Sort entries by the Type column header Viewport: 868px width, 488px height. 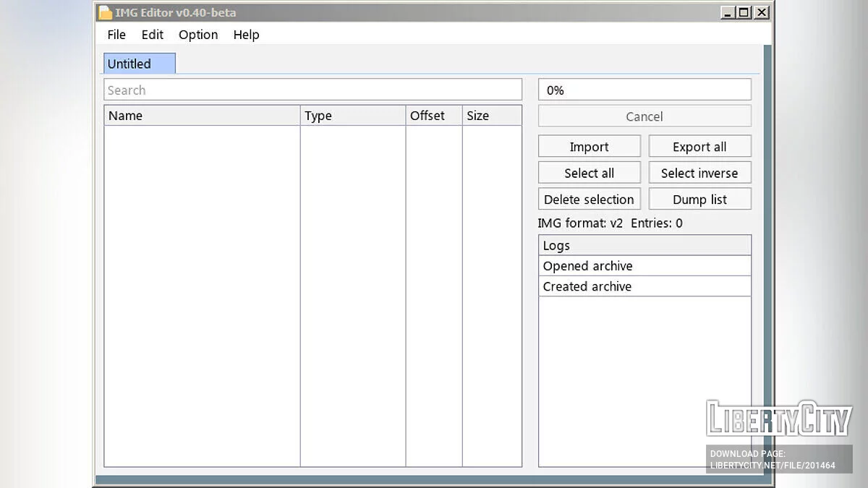click(352, 116)
